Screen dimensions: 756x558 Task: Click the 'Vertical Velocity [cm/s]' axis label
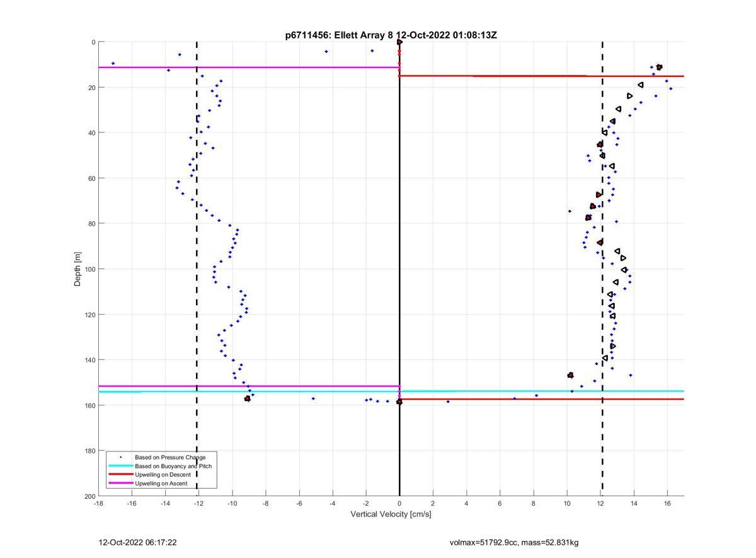point(391,514)
